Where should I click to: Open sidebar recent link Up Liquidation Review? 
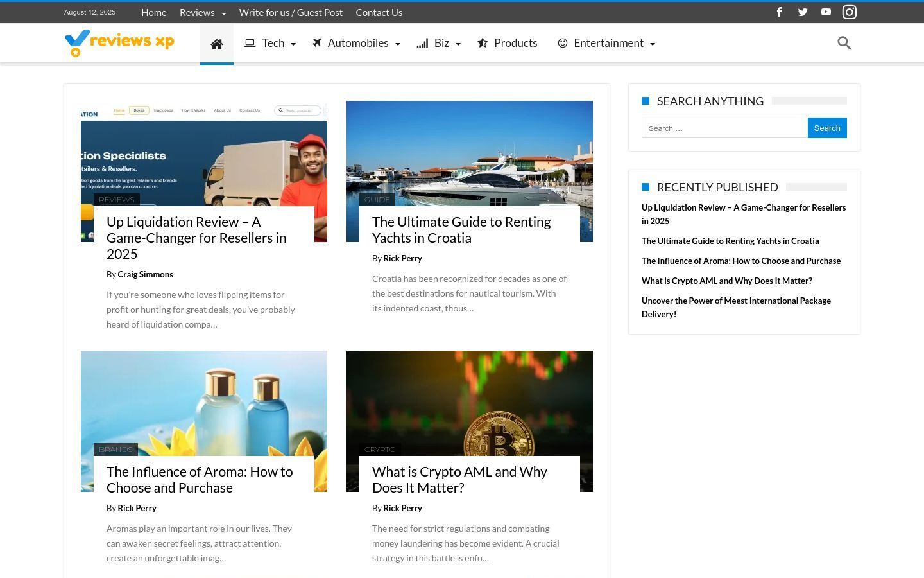click(x=744, y=214)
